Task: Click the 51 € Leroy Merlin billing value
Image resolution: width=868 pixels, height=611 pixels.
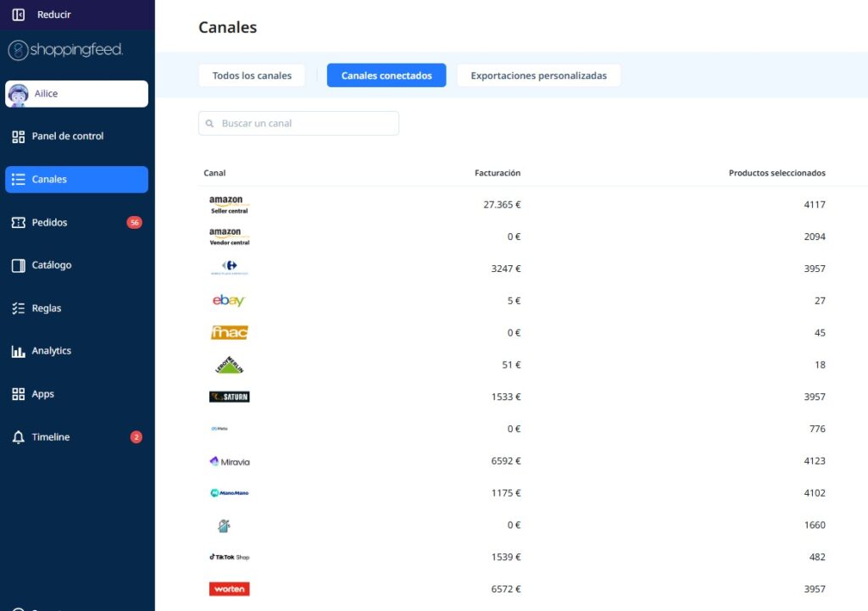Action: (511, 364)
